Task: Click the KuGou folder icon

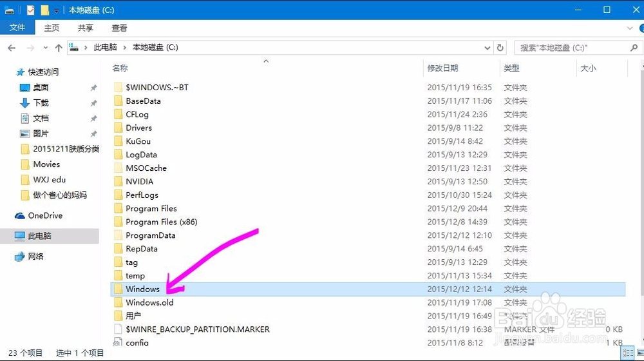Action: pyautogui.click(x=118, y=141)
